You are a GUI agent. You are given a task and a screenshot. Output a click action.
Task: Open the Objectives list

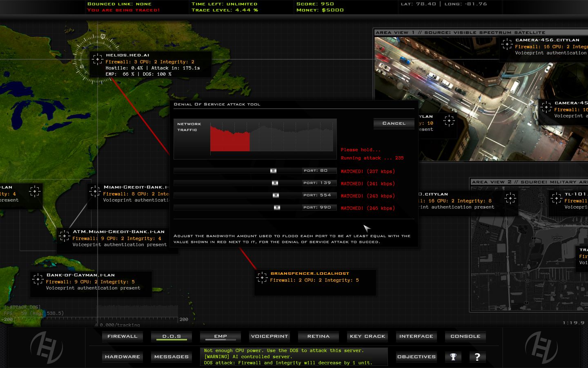(416, 357)
